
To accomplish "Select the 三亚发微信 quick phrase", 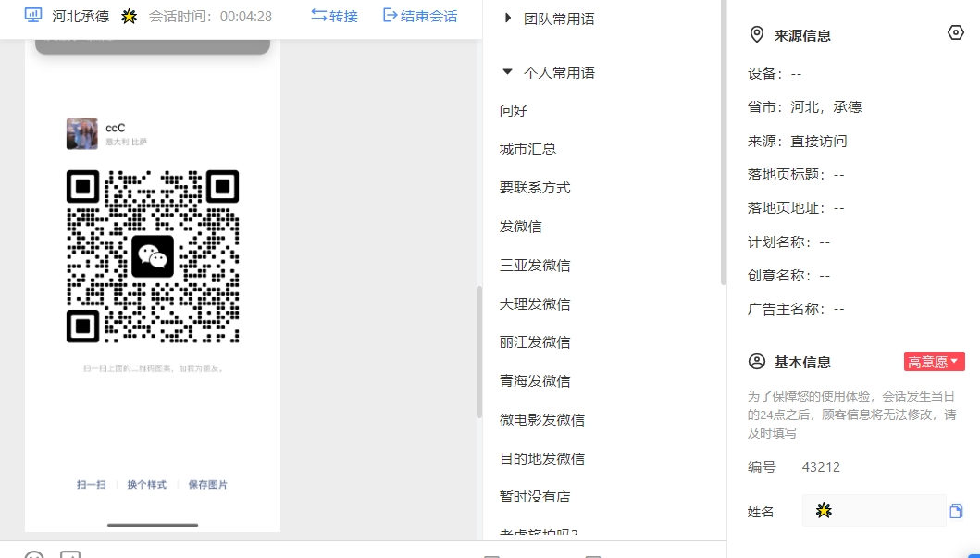I will (535, 265).
